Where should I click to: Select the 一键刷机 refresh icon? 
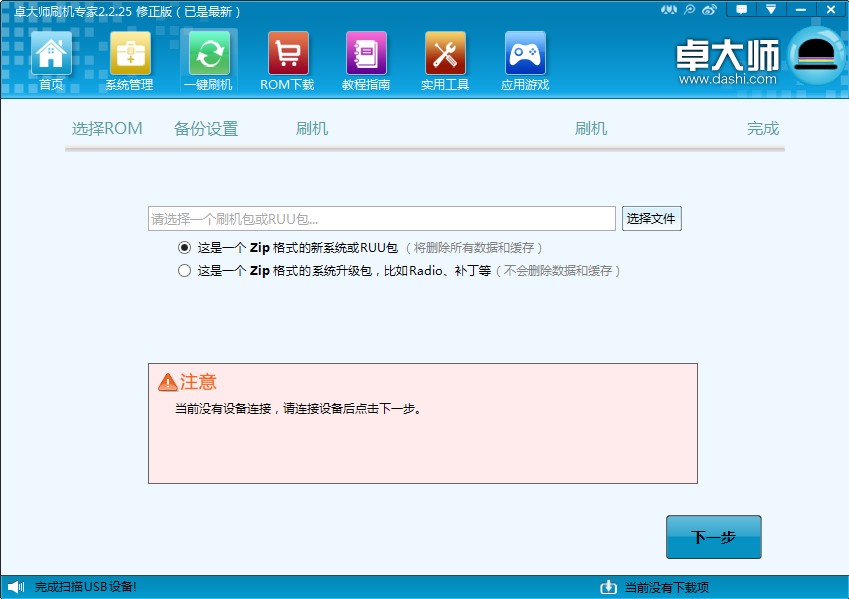[x=209, y=53]
